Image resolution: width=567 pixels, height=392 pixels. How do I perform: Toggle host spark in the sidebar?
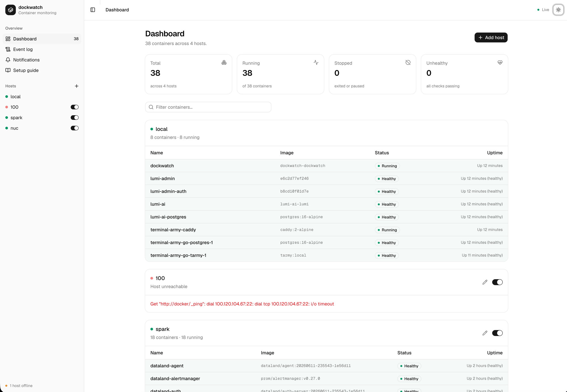click(75, 118)
